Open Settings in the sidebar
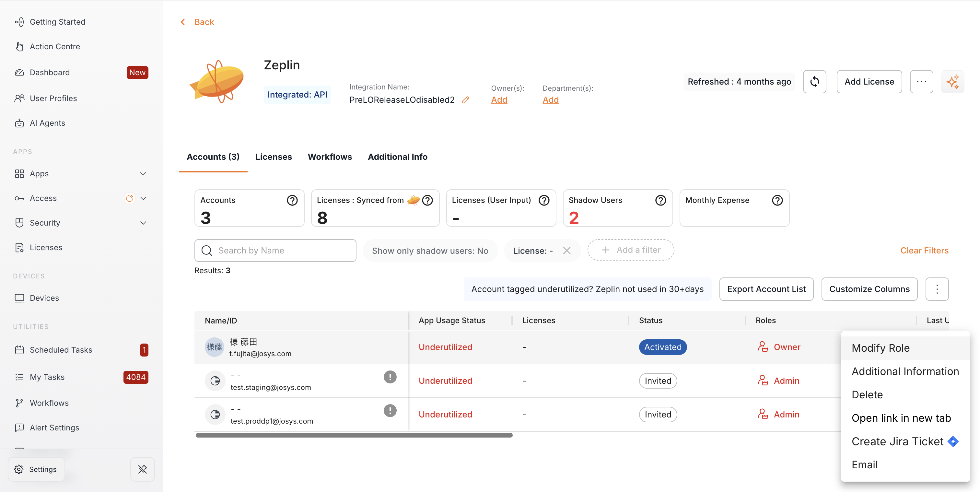This screenshot has height=492, width=980. 36,469
